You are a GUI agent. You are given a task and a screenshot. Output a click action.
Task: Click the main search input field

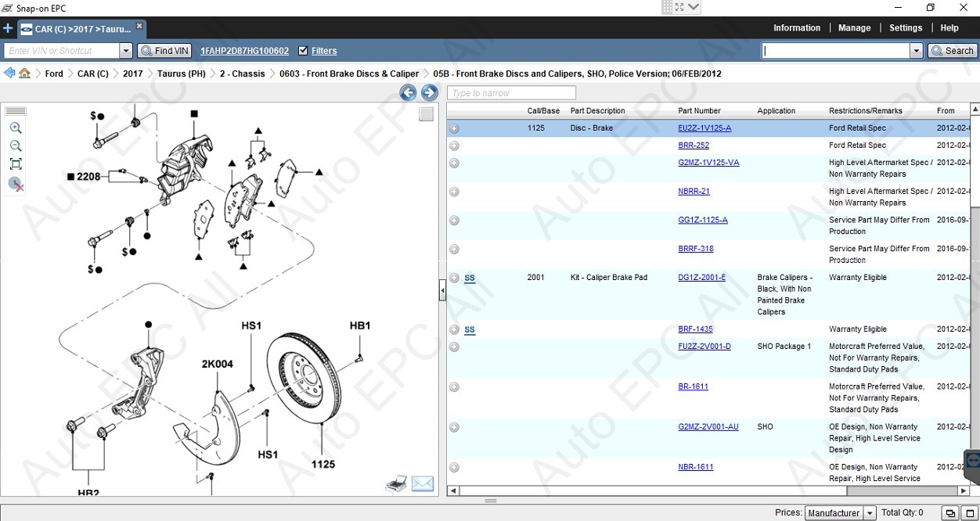point(836,51)
